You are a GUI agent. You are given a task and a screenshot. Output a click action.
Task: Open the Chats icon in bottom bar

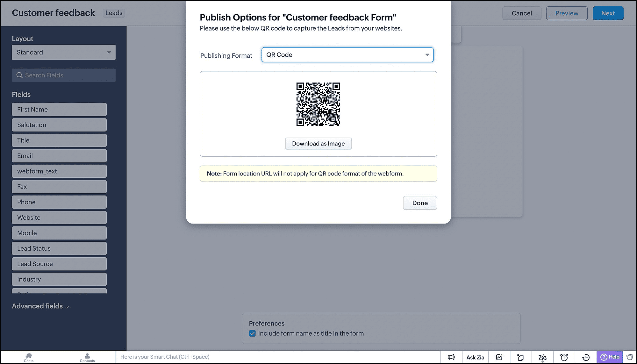pos(29,357)
